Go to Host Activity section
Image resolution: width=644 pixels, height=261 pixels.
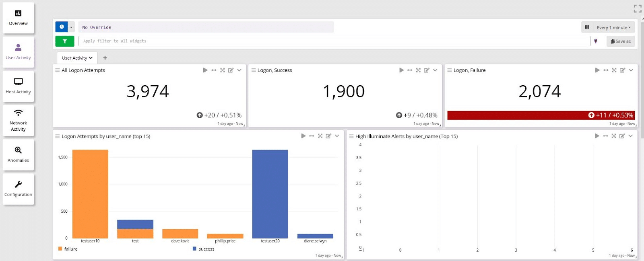click(x=18, y=86)
